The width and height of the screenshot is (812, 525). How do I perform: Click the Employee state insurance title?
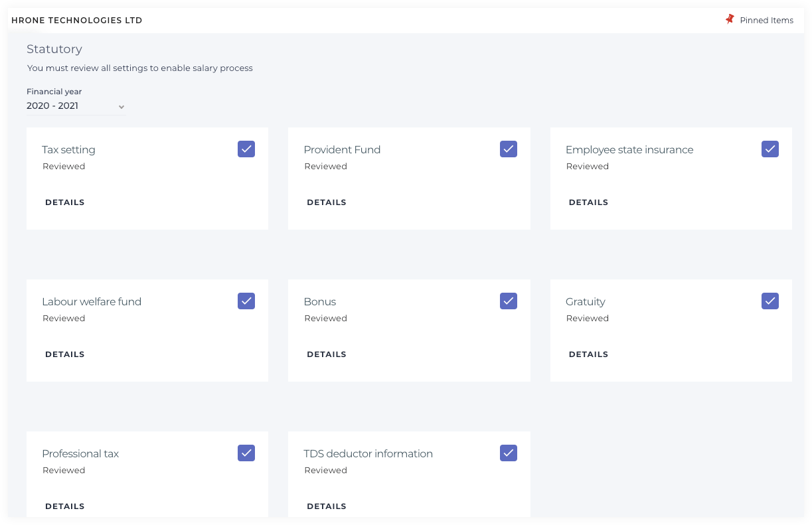[x=629, y=150]
